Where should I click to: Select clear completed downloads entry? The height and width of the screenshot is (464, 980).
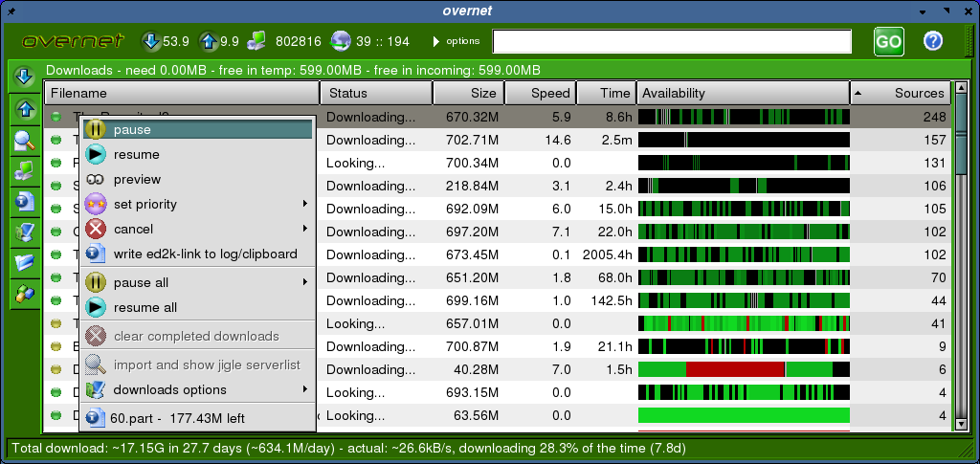[197, 336]
